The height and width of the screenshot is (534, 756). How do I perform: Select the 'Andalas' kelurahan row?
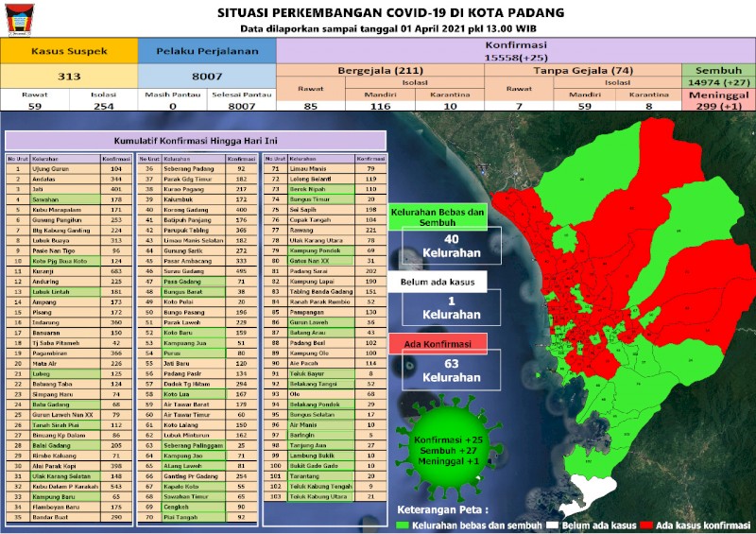pyautogui.click(x=69, y=179)
